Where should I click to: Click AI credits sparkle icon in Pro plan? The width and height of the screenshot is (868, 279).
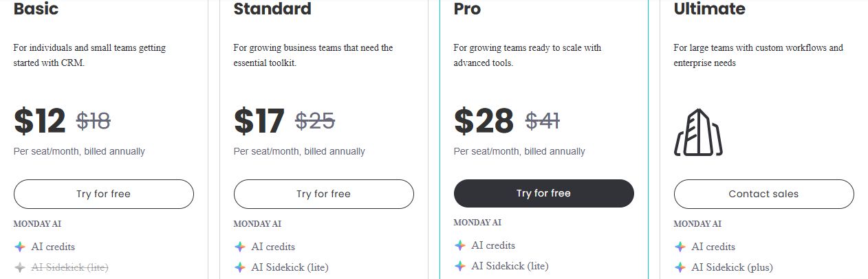click(x=460, y=245)
